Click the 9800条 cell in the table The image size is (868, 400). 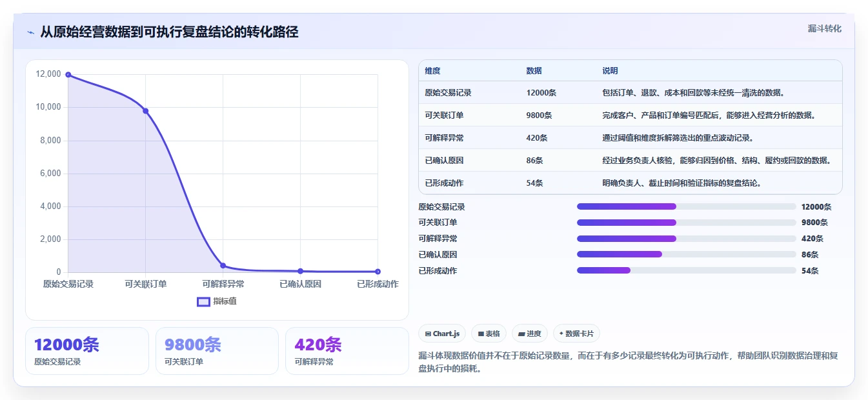539,115
